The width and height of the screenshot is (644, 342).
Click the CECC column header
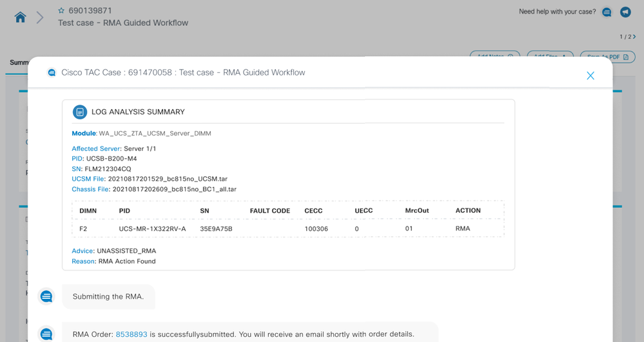tap(313, 211)
